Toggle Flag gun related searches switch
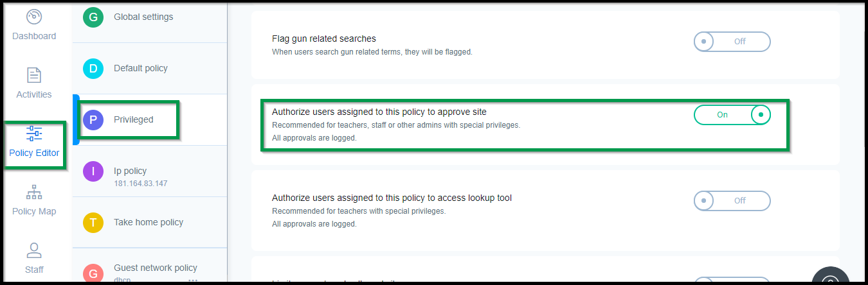This screenshot has height=285, width=868. point(732,41)
